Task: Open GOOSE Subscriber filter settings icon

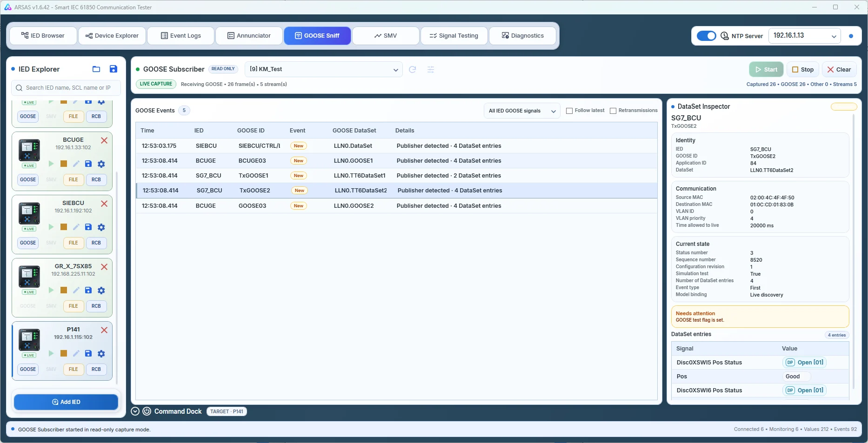Action: (431, 69)
